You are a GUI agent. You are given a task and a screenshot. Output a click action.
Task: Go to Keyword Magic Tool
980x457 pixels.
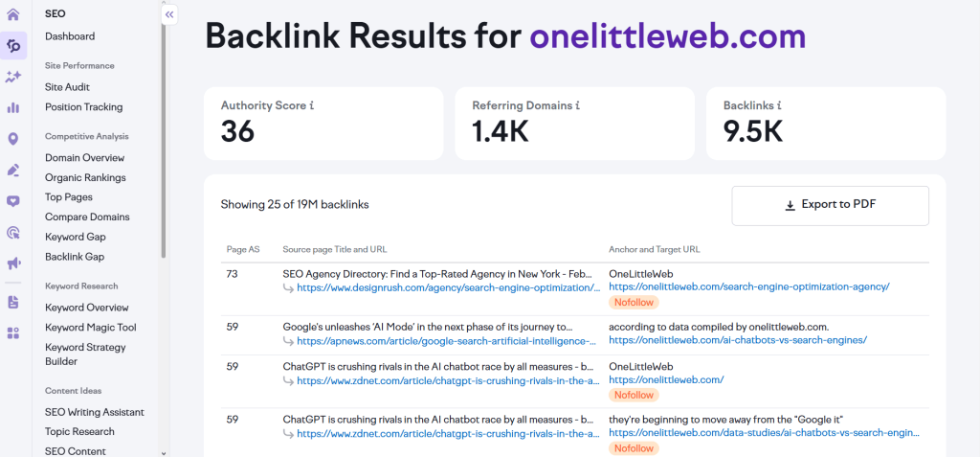point(91,328)
